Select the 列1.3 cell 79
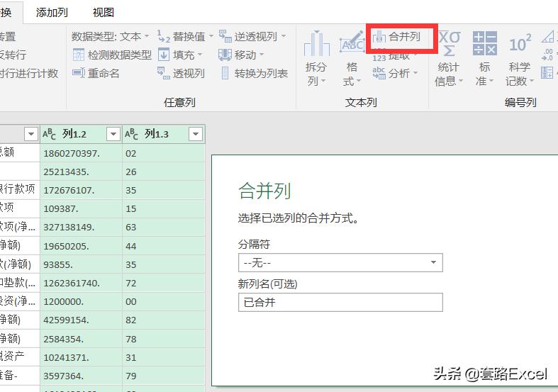 (x=163, y=376)
